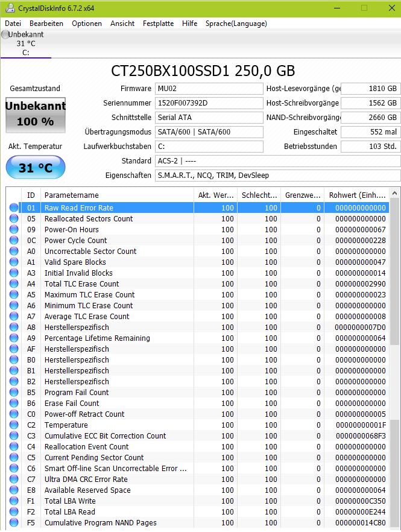Click the Eigenschaften field S.M.A.R.T., NCQ, TRIM, DevSleep
The image size is (401, 532).
point(277,176)
